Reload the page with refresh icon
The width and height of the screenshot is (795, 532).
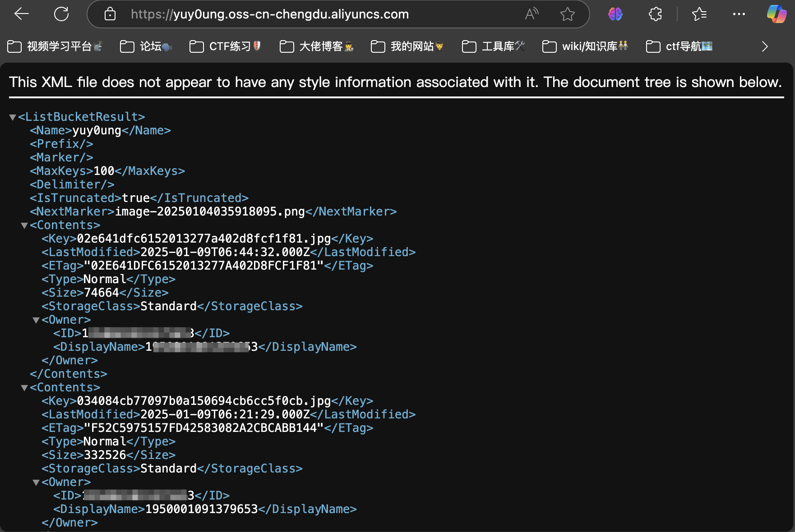tap(61, 14)
